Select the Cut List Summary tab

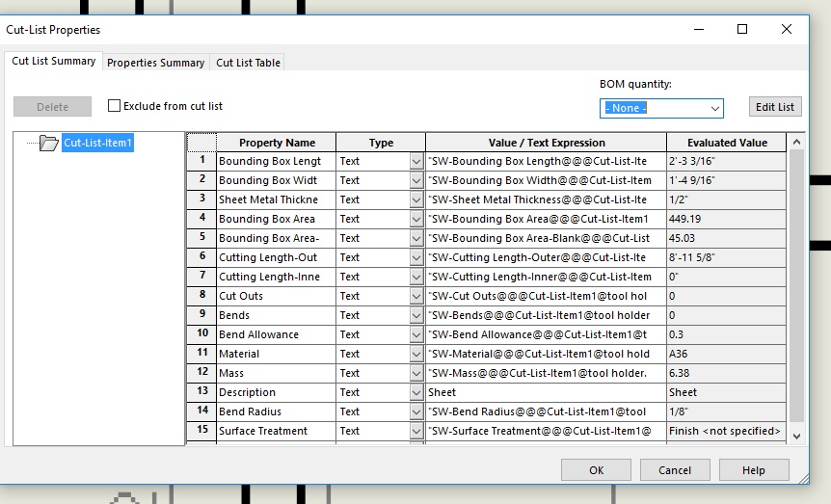coord(54,61)
